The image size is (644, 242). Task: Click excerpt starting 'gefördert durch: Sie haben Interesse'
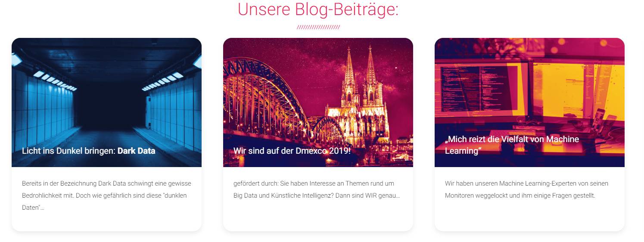tap(317, 189)
